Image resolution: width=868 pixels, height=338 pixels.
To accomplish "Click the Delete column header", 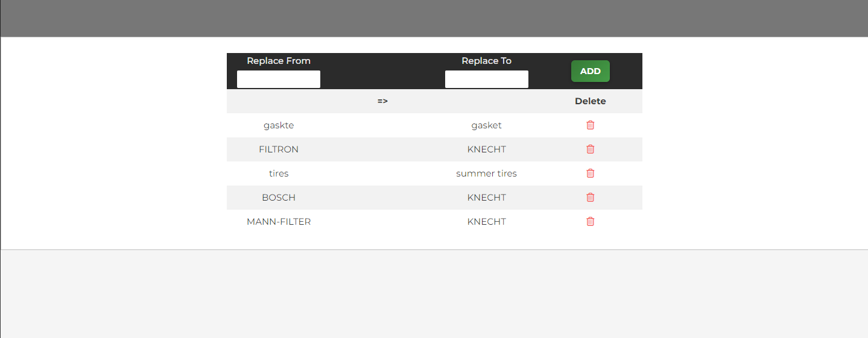I will click(590, 101).
